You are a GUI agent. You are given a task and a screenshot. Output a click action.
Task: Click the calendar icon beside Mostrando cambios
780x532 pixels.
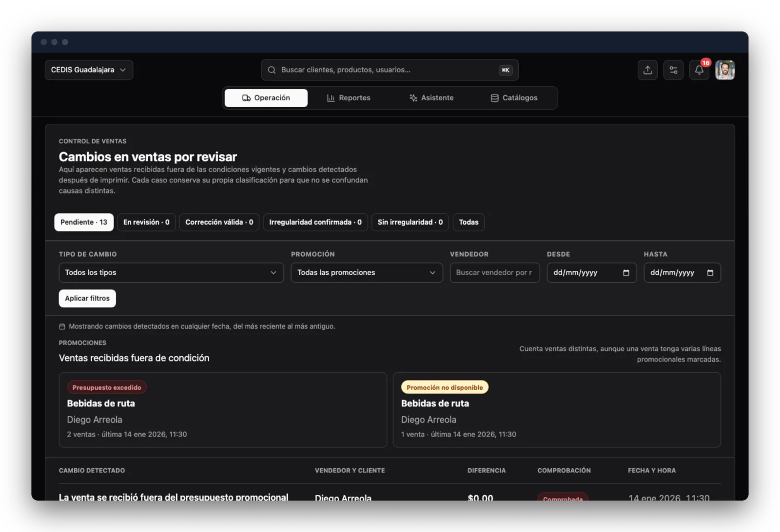click(62, 326)
